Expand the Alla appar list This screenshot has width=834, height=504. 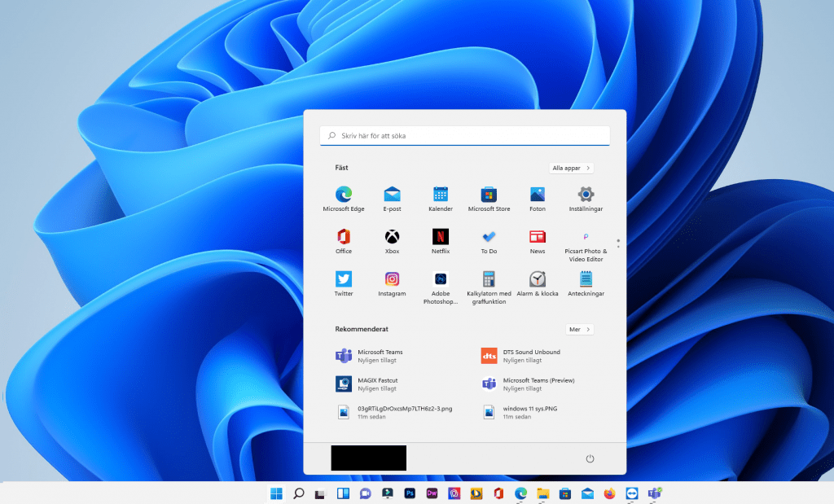tap(571, 168)
